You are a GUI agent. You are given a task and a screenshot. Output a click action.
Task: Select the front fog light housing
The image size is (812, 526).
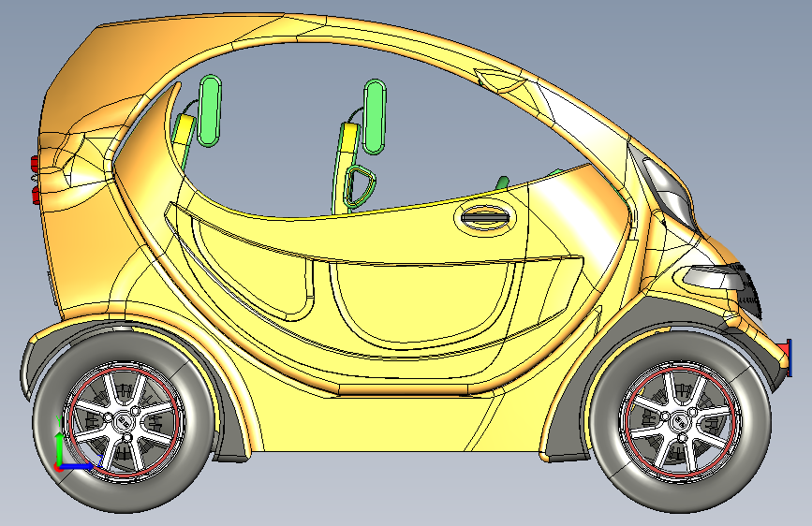(712, 277)
